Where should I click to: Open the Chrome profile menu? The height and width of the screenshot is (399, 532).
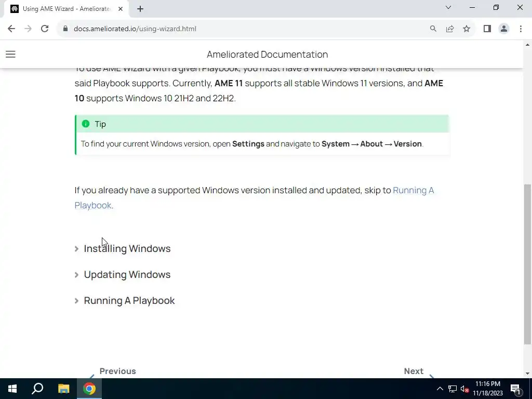click(504, 29)
